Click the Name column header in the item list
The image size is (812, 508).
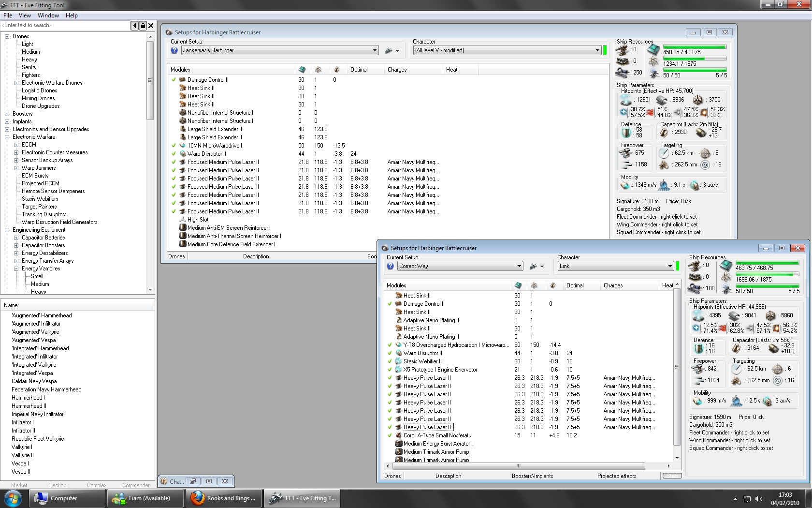77,305
